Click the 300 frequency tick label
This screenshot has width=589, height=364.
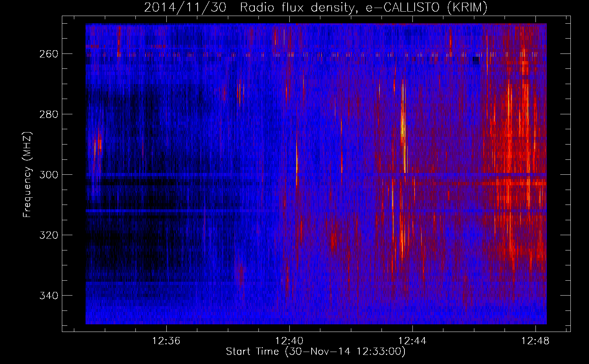(x=48, y=175)
